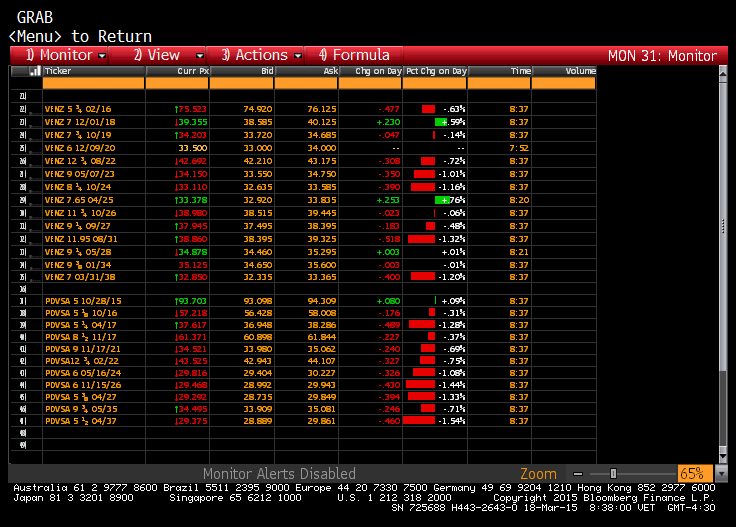Click ask value 76.125

[x=322, y=109]
